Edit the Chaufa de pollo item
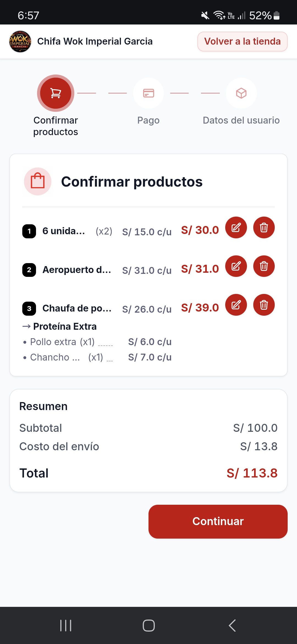 (x=236, y=305)
